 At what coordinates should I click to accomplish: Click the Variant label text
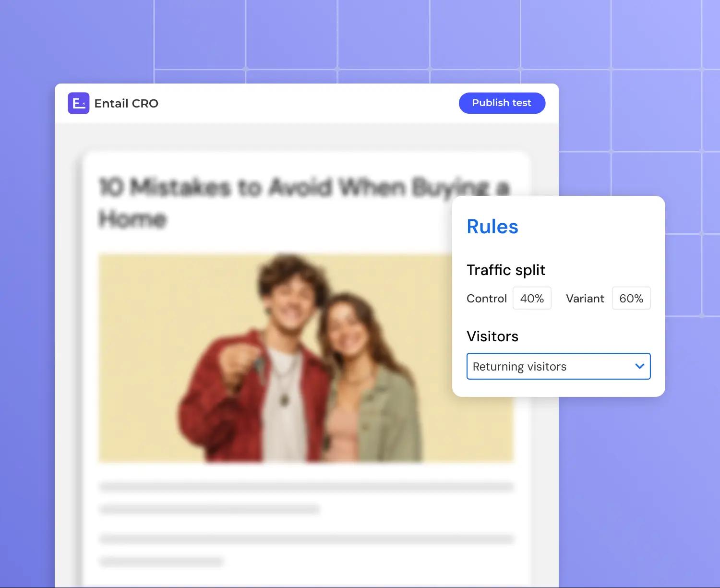(x=585, y=299)
